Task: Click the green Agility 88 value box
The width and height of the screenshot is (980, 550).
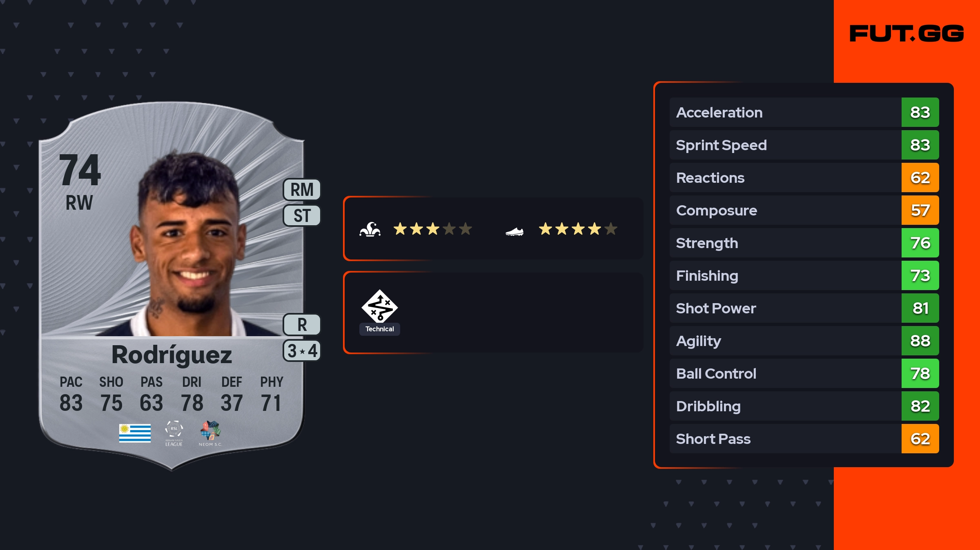Action: point(920,341)
